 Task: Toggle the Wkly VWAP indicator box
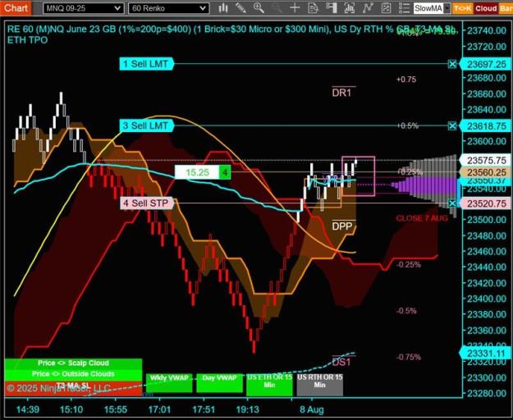click(x=169, y=383)
